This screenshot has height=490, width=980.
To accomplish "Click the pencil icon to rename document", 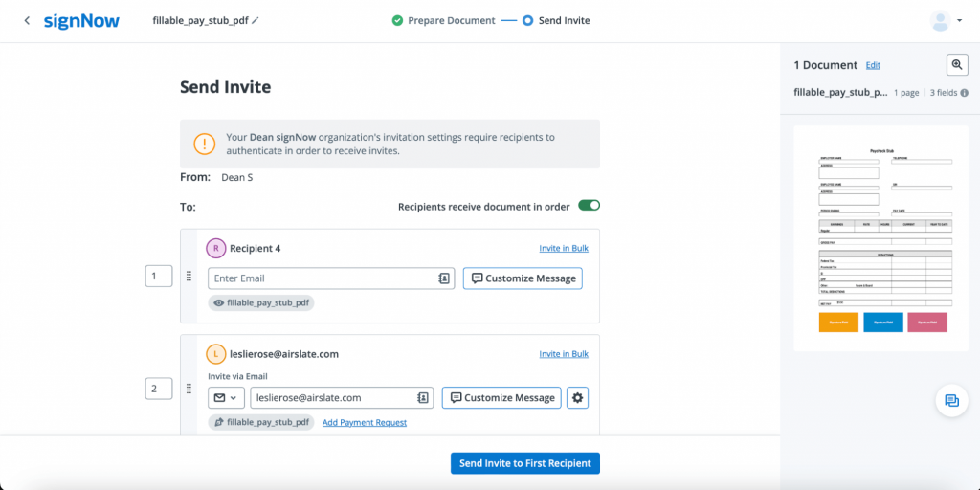I will click(x=256, y=20).
